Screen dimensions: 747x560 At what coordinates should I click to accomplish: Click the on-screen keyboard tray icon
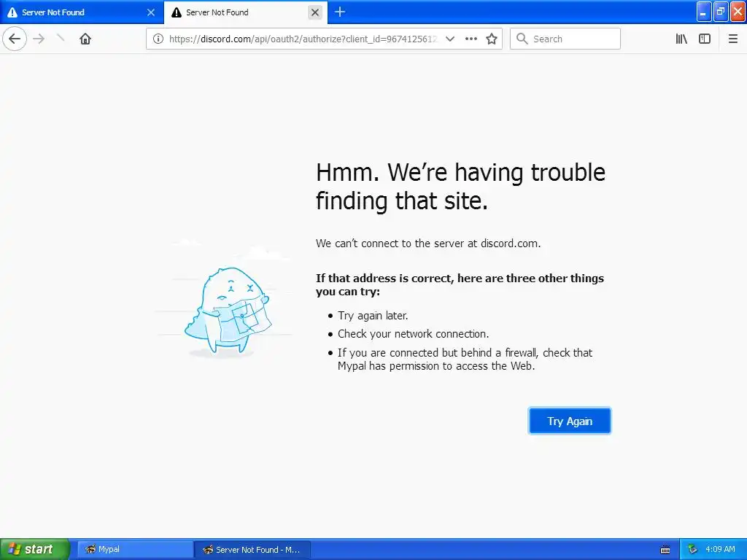pos(665,550)
